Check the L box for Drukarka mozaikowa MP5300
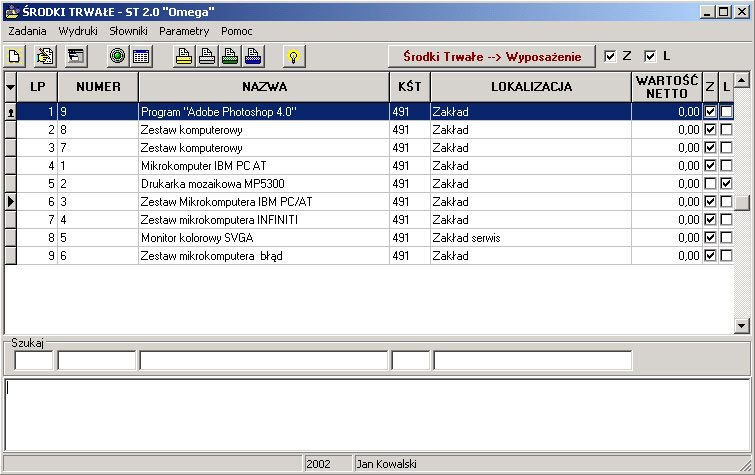Screen dimensions: 755x475 [x=727, y=184]
